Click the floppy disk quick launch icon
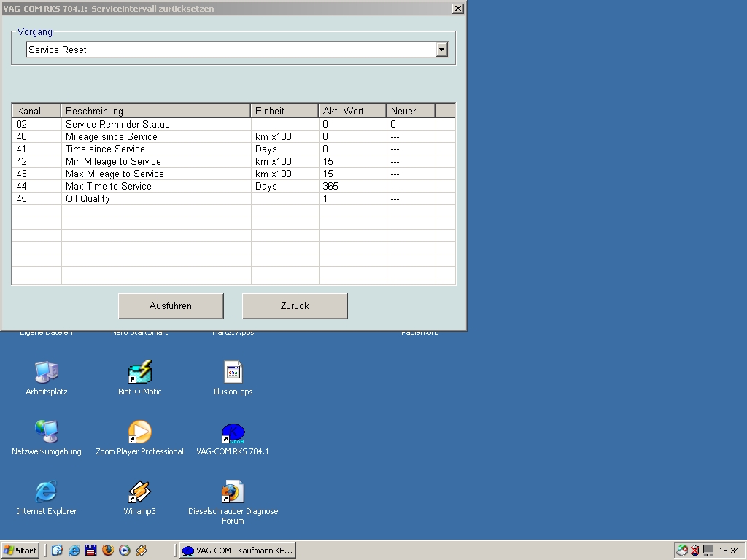Viewport: 747px width, 560px height. pos(91,551)
